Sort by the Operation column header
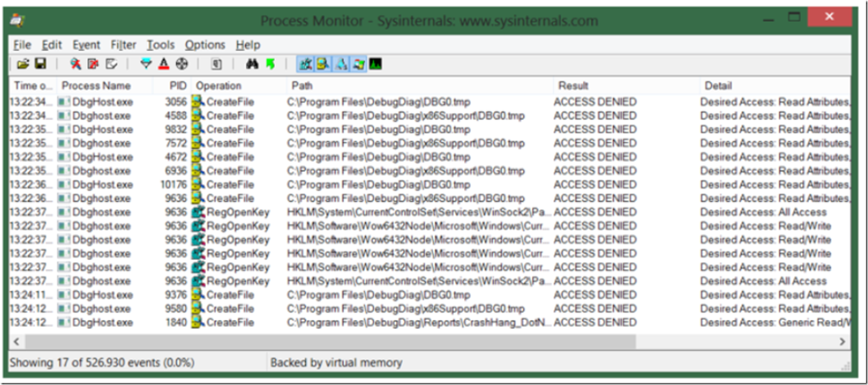The height and width of the screenshot is (385, 868). pyautogui.click(x=239, y=86)
